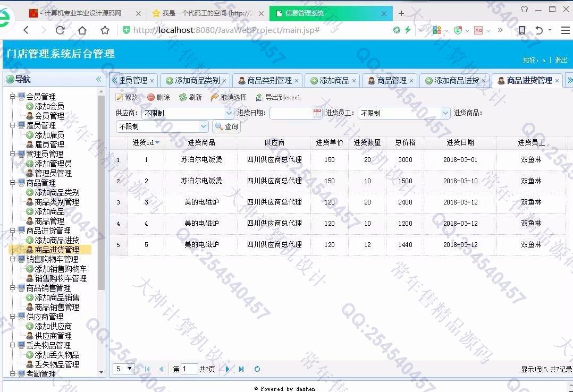Switch to 计算机专业毕业设计源码网 browser tab
Image resolution: width=573 pixels, height=392 pixels.
click(x=82, y=13)
